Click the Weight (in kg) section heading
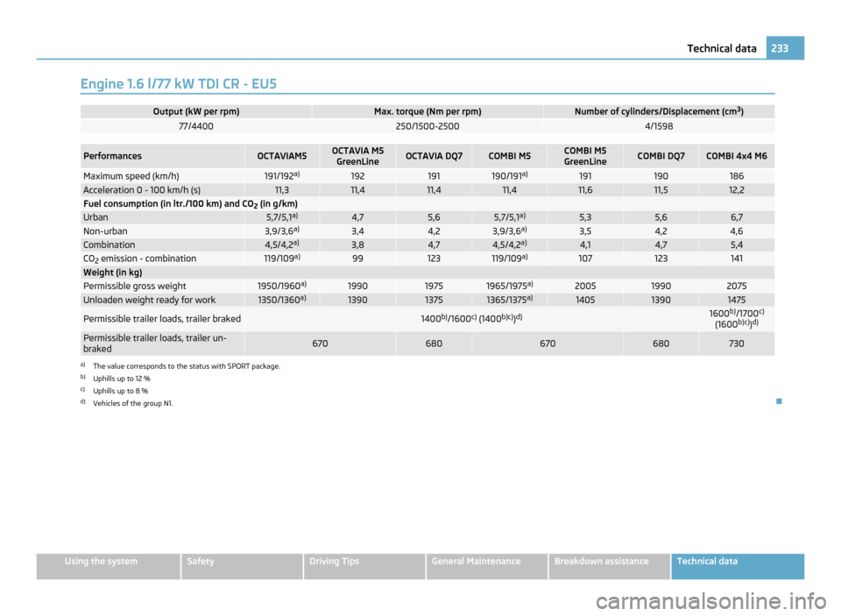The width and height of the screenshot is (841, 616). point(113,273)
